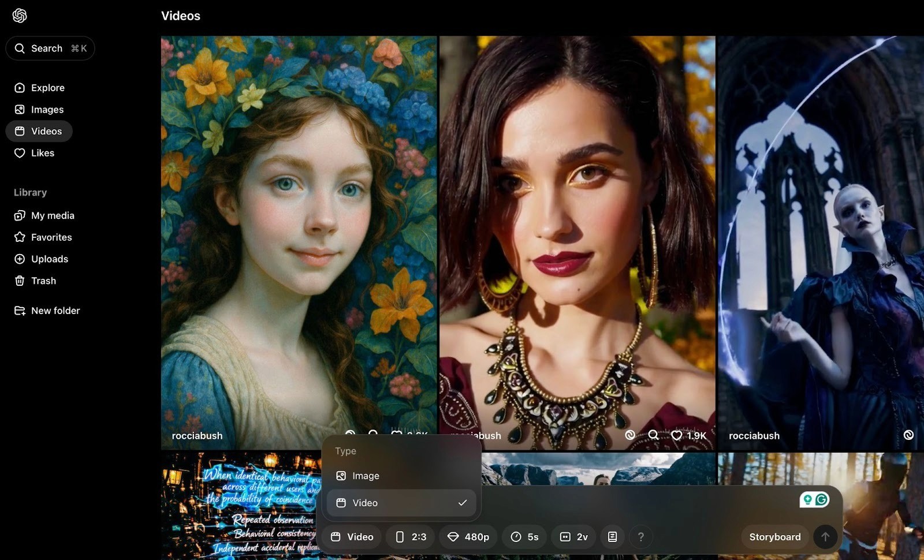The height and width of the screenshot is (560, 924).
Task: Select Image in the Type menu
Action: (x=364, y=475)
